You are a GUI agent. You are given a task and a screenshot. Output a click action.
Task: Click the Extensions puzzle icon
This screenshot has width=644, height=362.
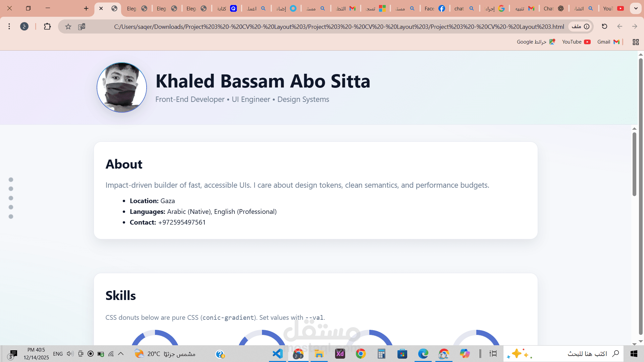point(47,26)
